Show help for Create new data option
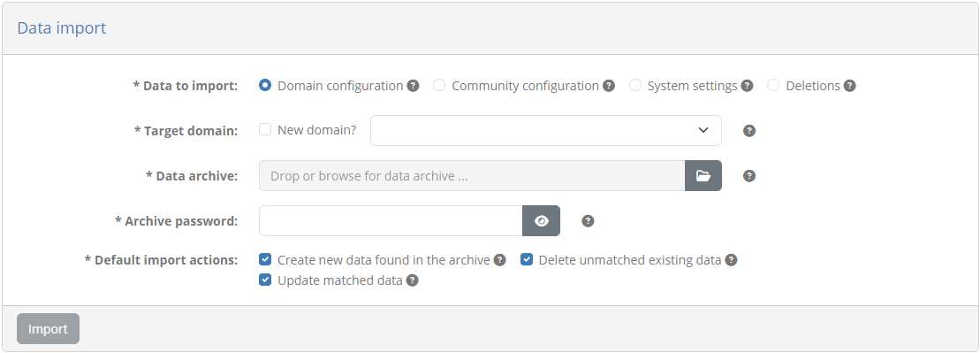This screenshot has height=353, width=980. (x=500, y=260)
